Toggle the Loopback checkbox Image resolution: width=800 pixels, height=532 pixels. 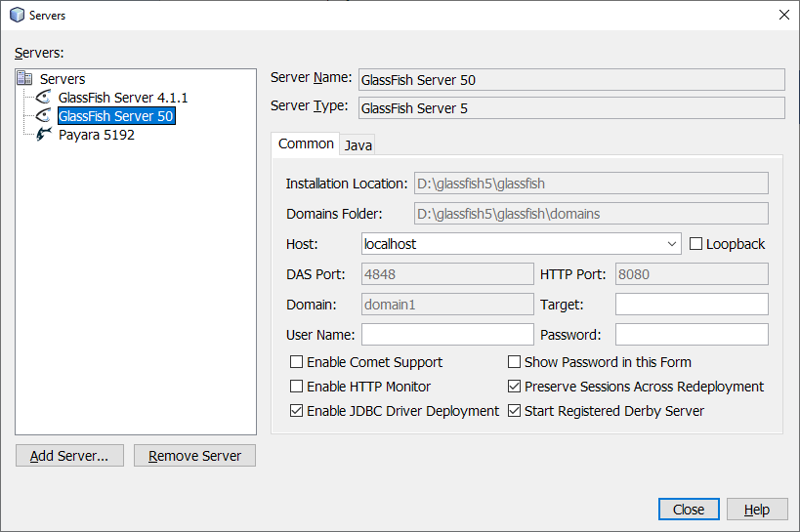pos(695,244)
